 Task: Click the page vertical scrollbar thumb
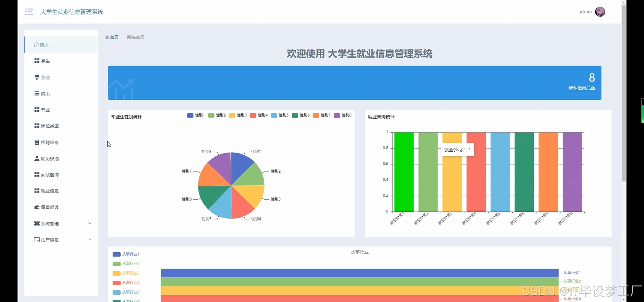click(x=624, y=93)
